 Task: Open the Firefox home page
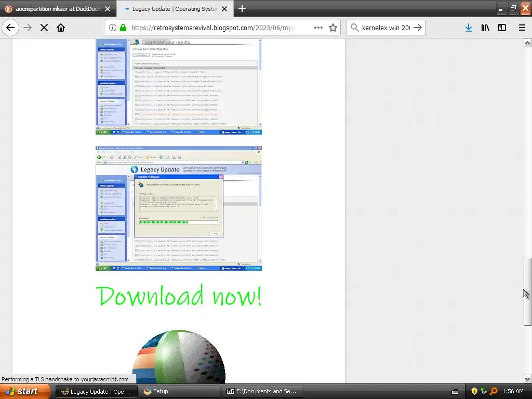click(x=61, y=28)
